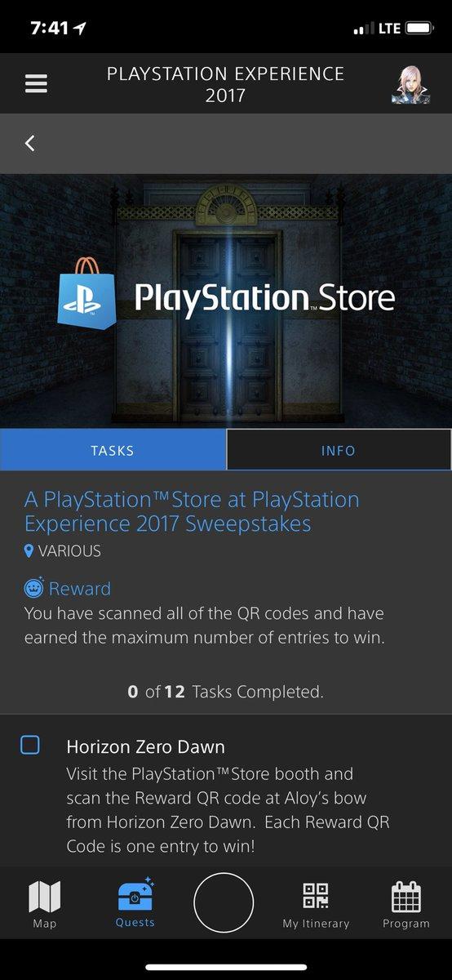Screen dimensions: 452x980
Task: Open the Sweepstakes title link
Action: click(192, 511)
